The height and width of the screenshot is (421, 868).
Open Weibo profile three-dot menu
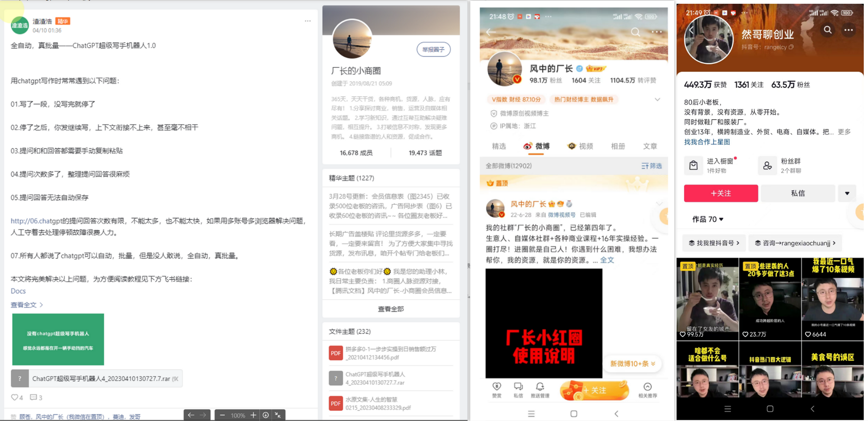(x=657, y=32)
